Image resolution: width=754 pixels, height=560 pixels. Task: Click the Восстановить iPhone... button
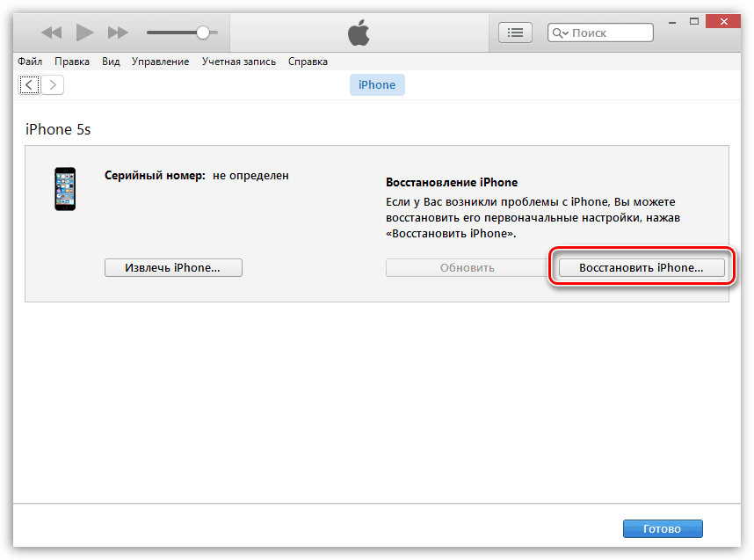pos(642,267)
